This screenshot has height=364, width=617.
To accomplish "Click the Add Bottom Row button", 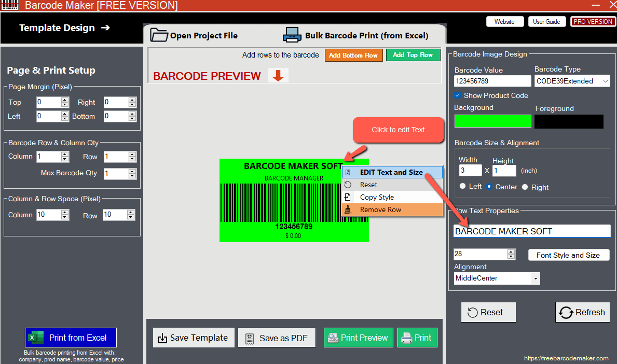I will [x=353, y=55].
